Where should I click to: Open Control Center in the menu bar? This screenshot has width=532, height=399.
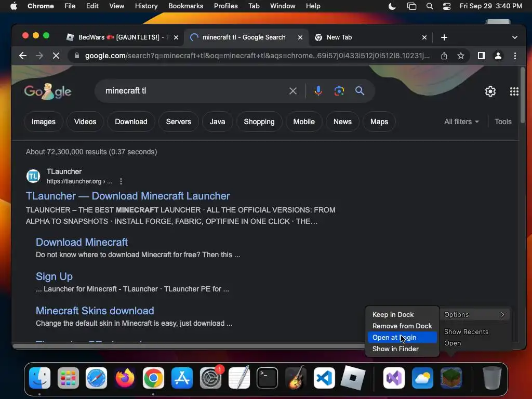pyautogui.click(x=446, y=6)
